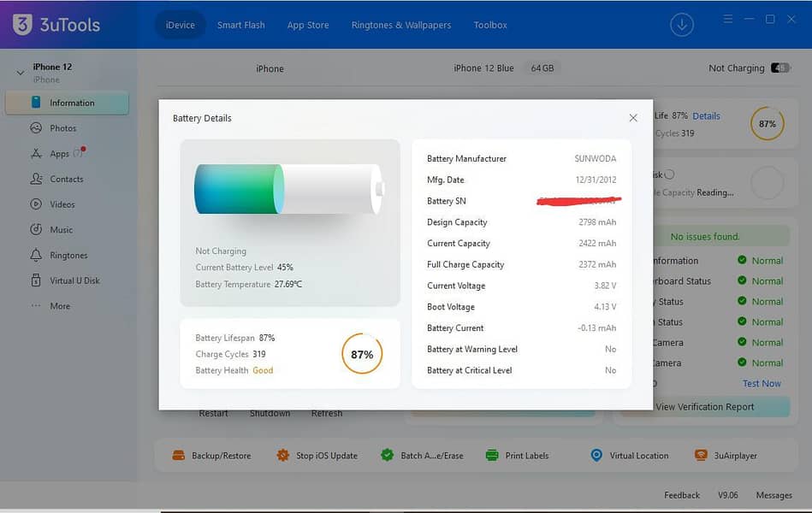Click the SUNWODA manufacturer value

(x=595, y=159)
